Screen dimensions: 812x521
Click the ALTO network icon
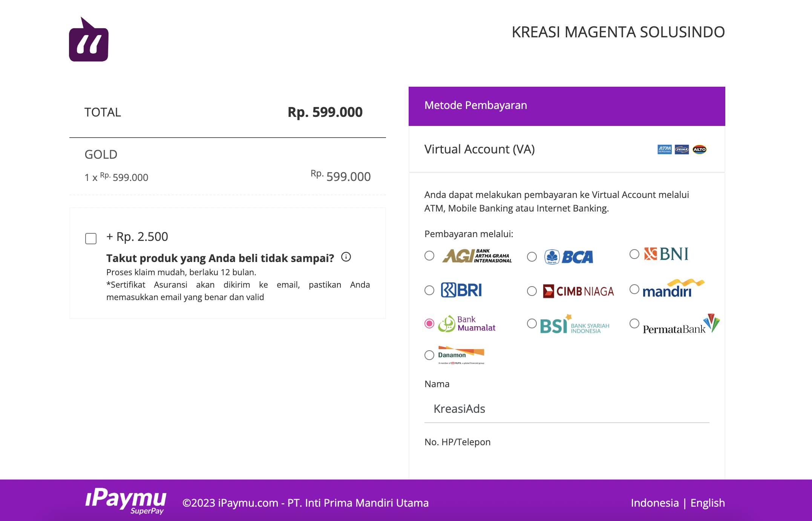coord(699,149)
